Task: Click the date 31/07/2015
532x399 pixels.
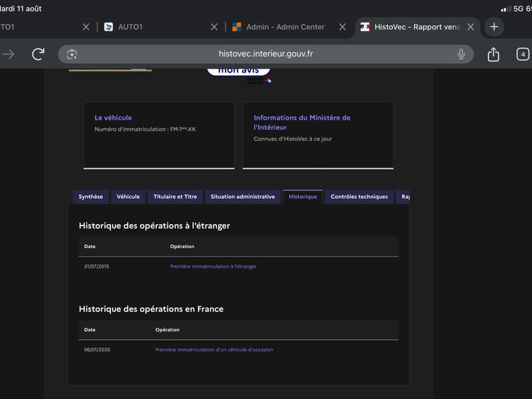Action: click(96, 267)
